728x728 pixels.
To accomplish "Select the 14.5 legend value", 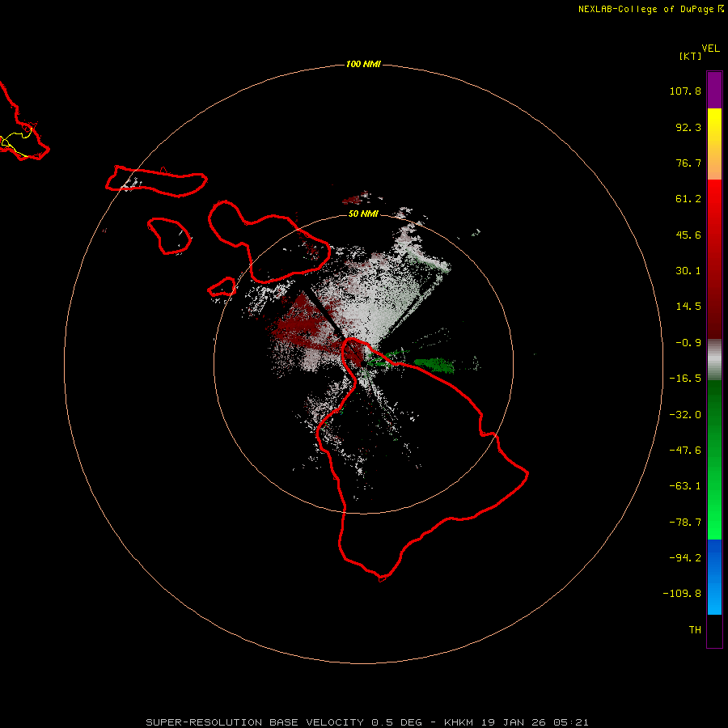I will [x=688, y=307].
